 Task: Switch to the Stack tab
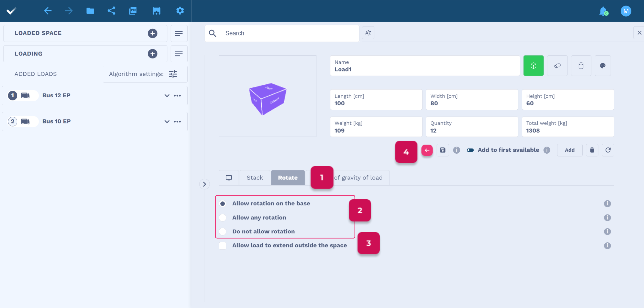tap(255, 178)
